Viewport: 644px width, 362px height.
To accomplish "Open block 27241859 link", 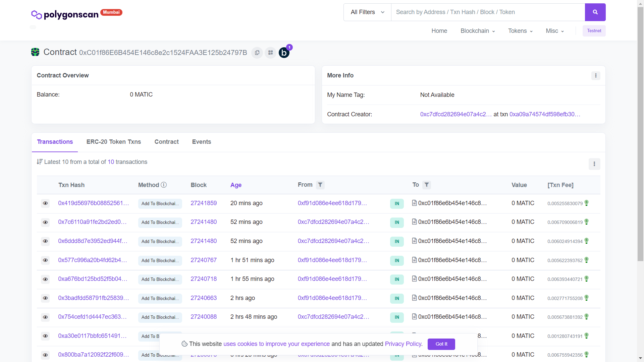I will pos(204,203).
